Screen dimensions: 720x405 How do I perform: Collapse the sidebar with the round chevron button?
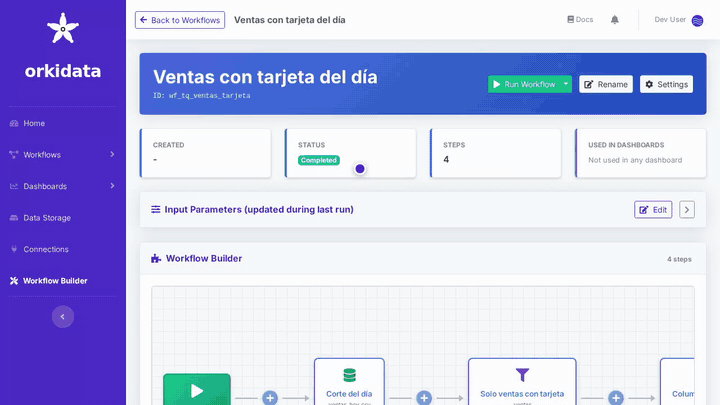pos(63,317)
